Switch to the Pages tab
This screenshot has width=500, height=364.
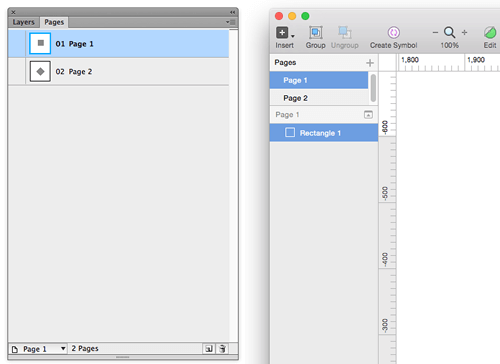tap(54, 22)
